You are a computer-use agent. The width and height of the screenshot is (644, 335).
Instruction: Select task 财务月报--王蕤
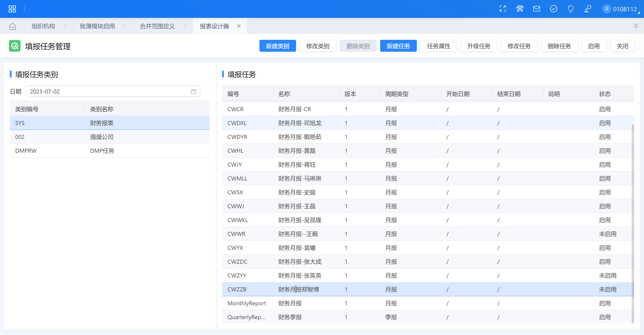(x=428, y=234)
